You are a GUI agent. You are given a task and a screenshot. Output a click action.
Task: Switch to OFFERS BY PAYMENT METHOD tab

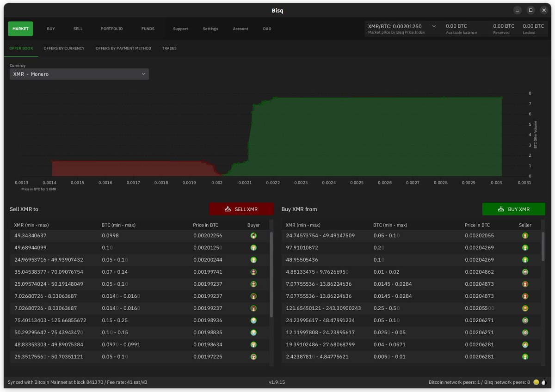[123, 49]
